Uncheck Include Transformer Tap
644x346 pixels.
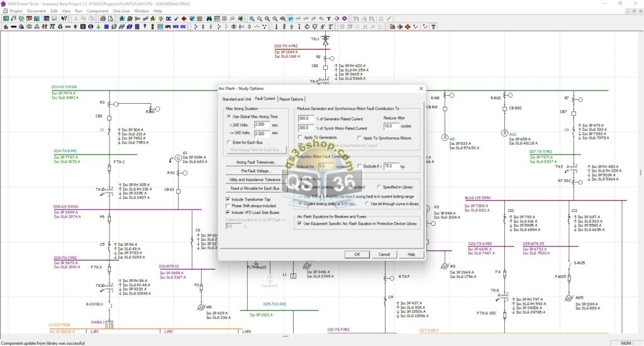pyautogui.click(x=228, y=199)
